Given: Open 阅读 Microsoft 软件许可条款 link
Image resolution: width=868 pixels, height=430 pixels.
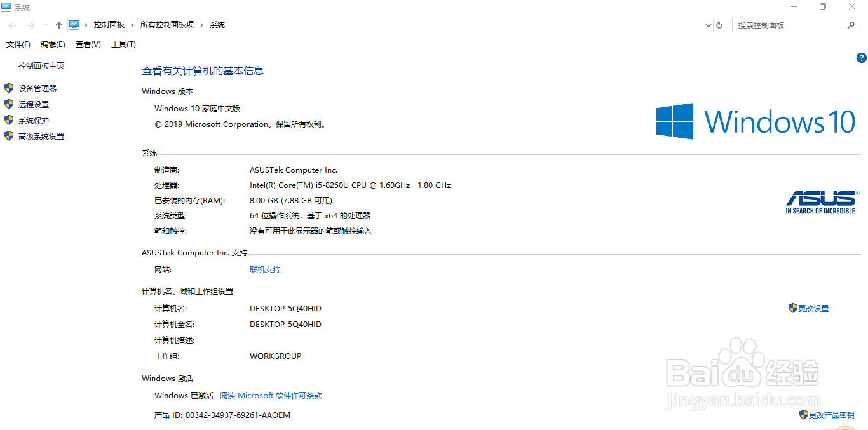Looking at the screenshot, I should (271, 396).
